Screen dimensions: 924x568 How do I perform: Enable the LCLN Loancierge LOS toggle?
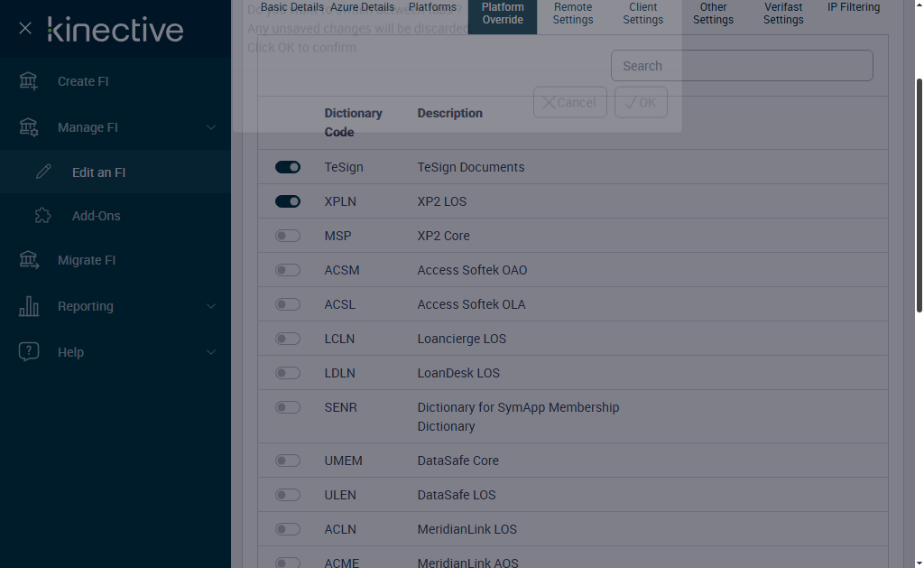(x=288, y=338)
